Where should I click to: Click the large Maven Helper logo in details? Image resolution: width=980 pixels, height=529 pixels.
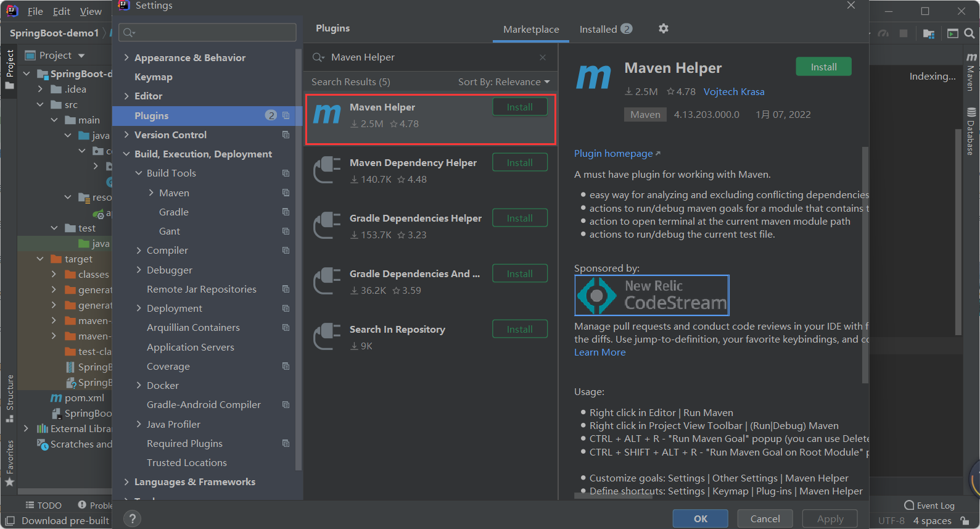[593, 77]
